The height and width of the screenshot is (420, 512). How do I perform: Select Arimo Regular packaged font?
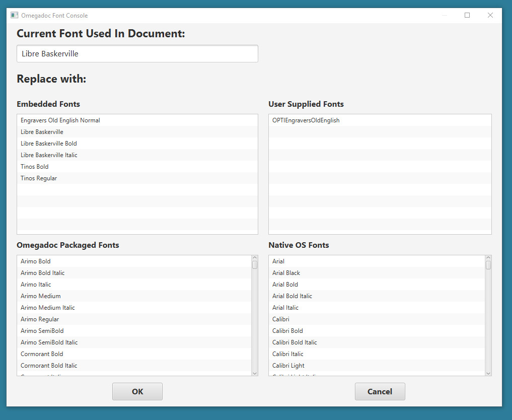click(x=134, y=319)
